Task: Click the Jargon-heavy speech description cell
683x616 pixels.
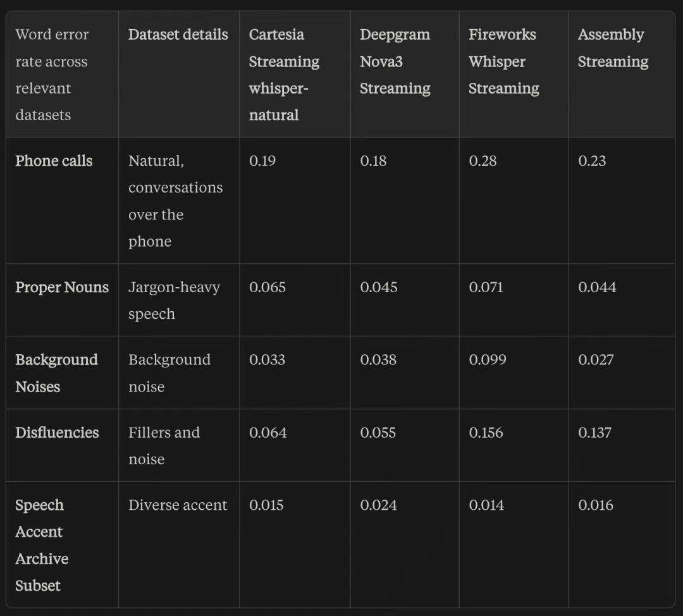Action: tap(175, 300)
